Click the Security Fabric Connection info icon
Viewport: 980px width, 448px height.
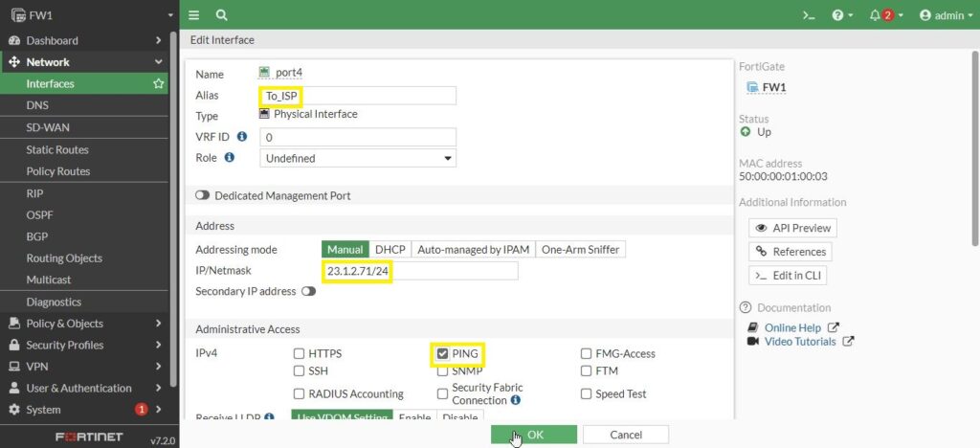coord(516,400)
